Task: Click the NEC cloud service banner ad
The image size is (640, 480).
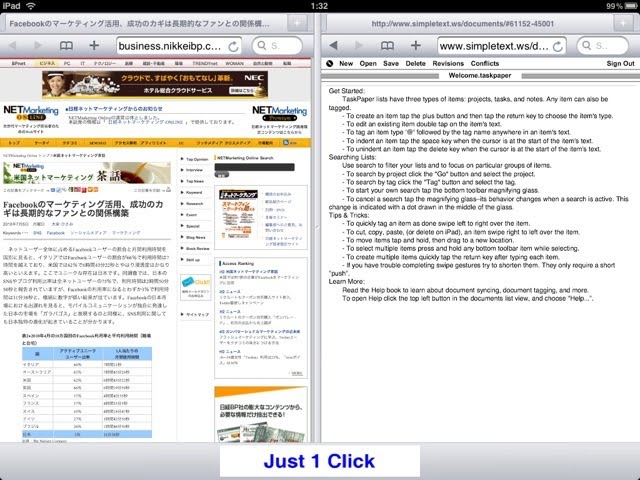Action: pyautogui.click(x=155, y=84)
